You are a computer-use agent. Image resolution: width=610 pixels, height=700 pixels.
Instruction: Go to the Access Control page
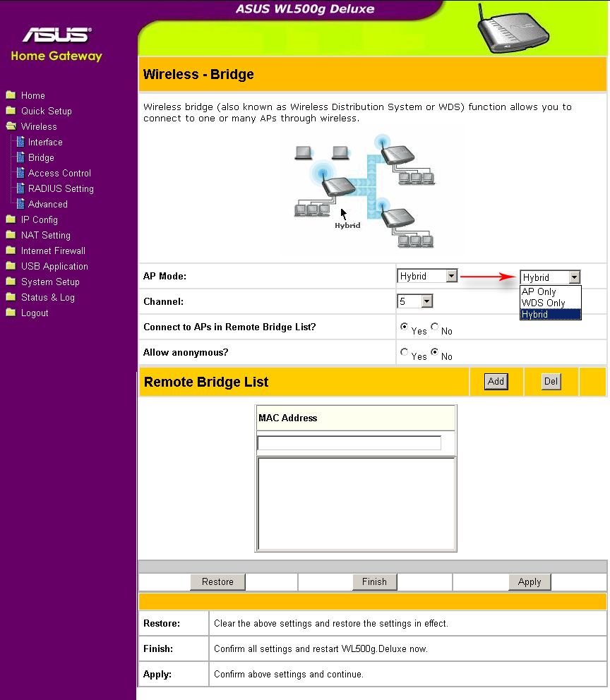click(x=59, y=173)
